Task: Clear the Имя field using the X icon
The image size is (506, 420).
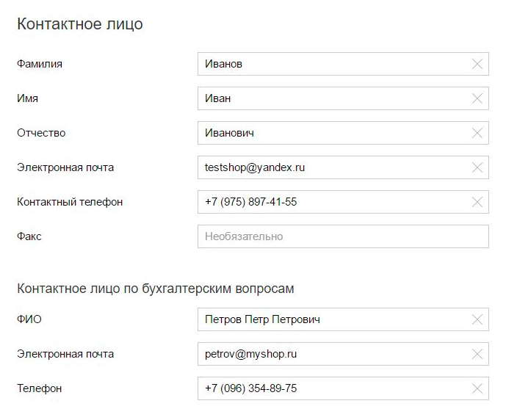Action: click(x=477, y=98)
